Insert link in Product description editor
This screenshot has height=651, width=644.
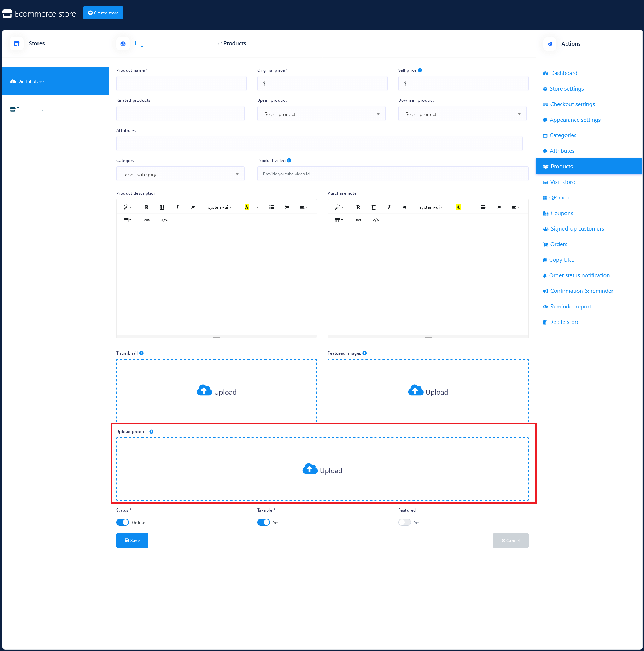pos(147,220)
